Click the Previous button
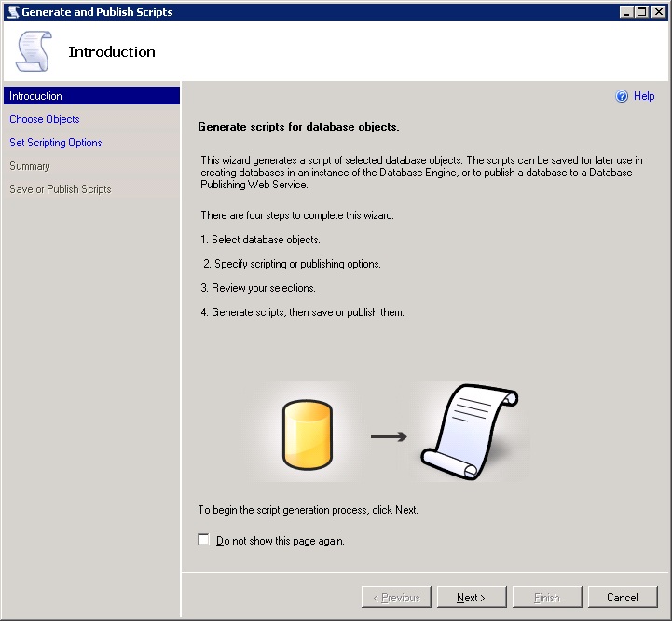Screen dimensions: 672x621 [396, 598]
